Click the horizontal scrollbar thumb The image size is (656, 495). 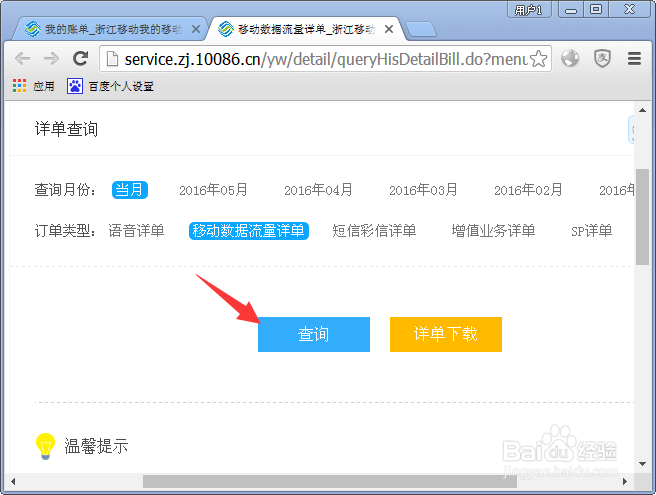point(330,481)
